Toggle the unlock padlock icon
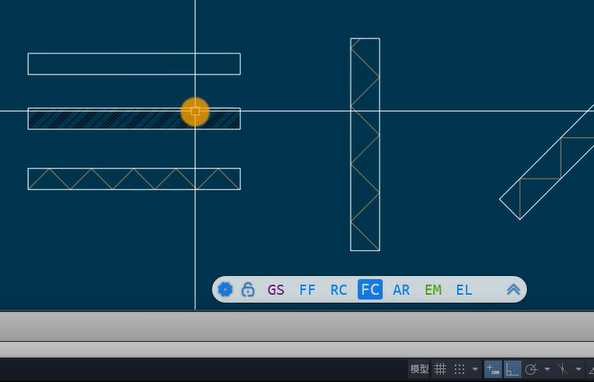This screenshot has width=594, height=382. (248, 290)
